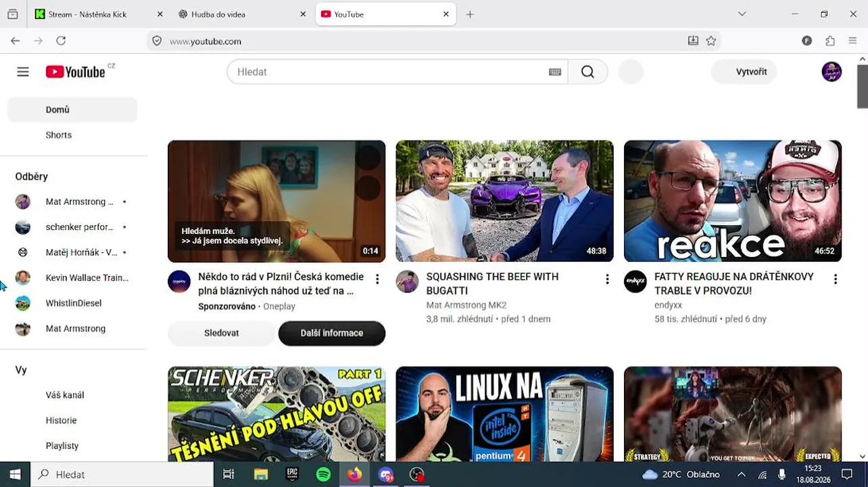868x487 pixels.
Task: Go to Domů in the sidebar
Action: (x=72, y=110)
